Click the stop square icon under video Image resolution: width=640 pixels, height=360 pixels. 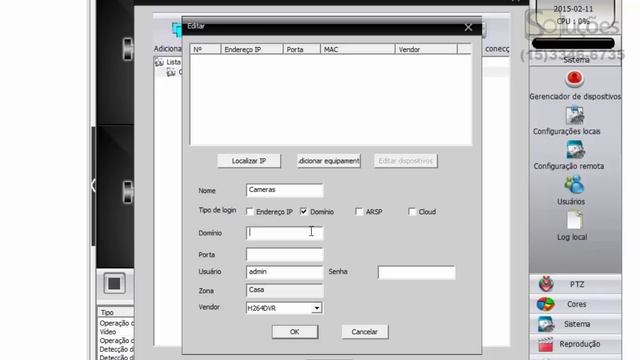[x=114, y=283]
